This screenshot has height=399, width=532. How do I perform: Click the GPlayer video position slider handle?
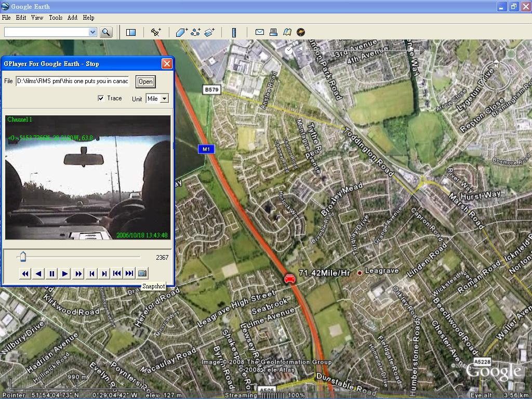23,257
